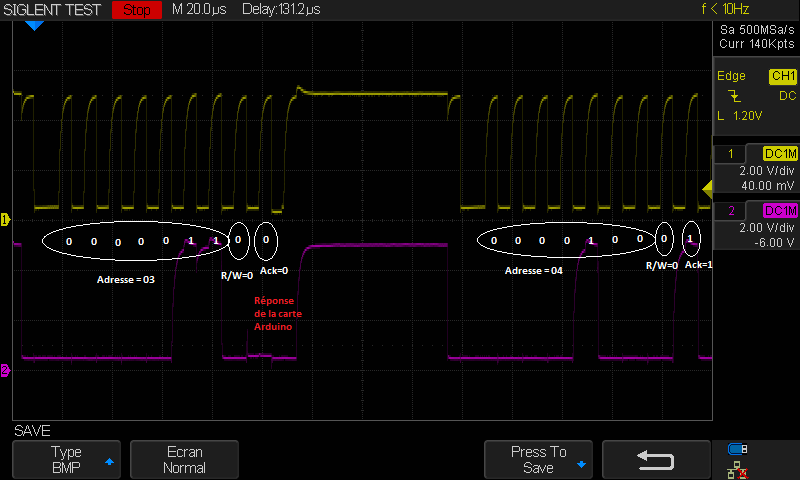
Task: Click the falling edge trigger slope icon
Action: (735, 96)
